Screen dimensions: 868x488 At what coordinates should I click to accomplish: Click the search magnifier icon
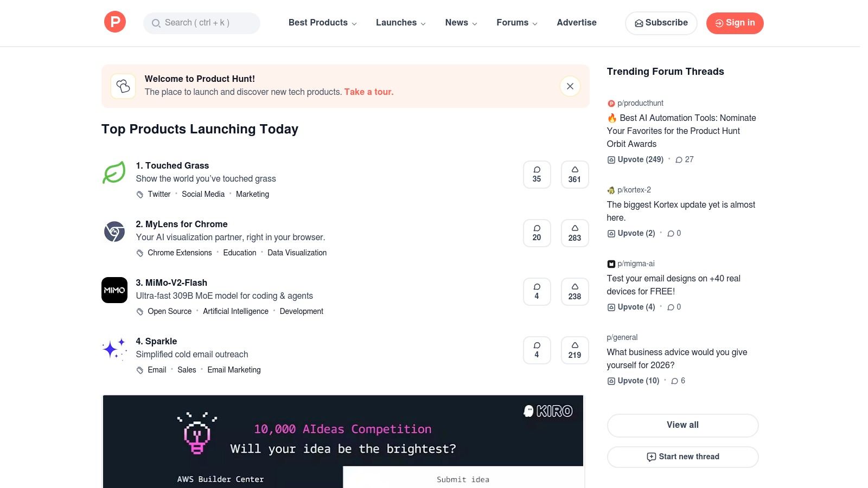tap(156, 23)
